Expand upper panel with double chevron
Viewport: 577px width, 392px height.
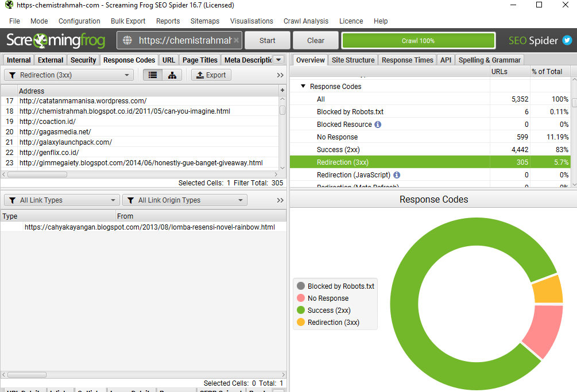tap(280, 75)
